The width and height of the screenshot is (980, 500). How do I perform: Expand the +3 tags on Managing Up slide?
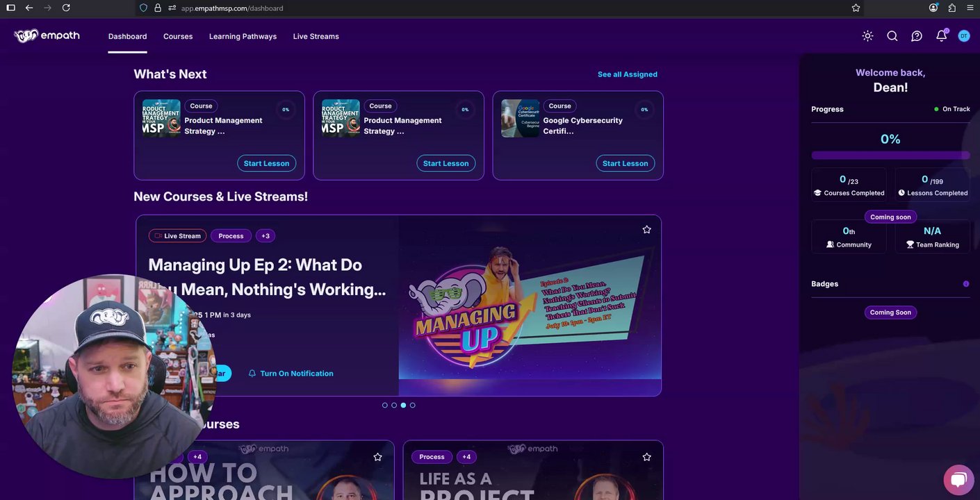click(266, 236)
